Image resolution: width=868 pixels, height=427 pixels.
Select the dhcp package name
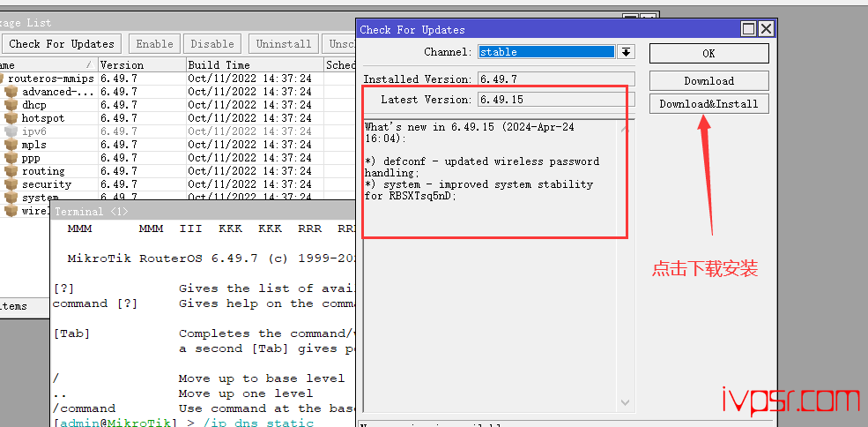point(34,105)
